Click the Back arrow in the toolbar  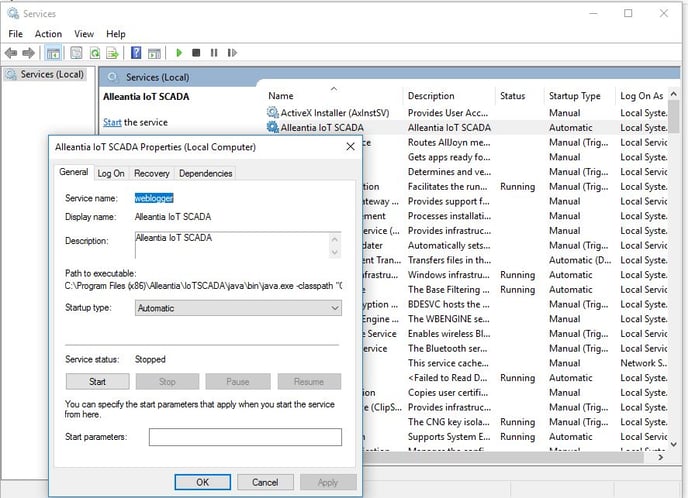[x=11, y=53]
